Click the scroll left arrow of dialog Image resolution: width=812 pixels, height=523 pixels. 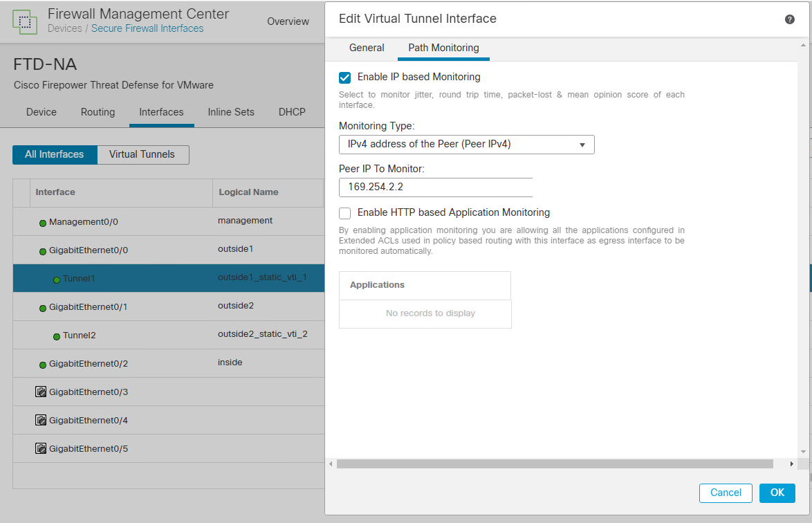pyautogui.click(x=331, y=464)
